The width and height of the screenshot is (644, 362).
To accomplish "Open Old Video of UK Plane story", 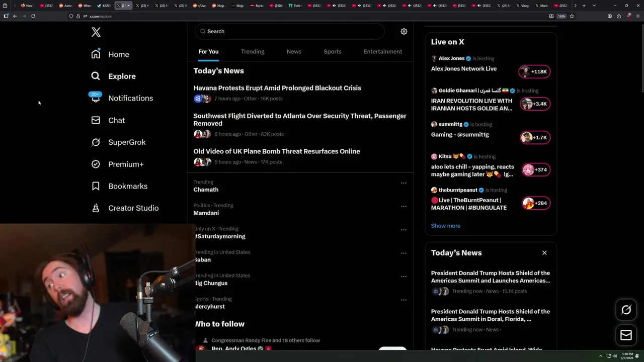I will 277,151.
